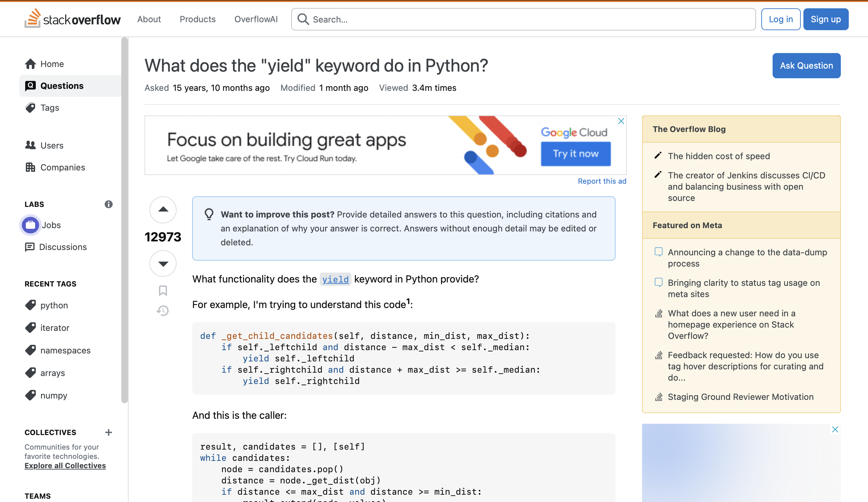Open the Products menu

point(197,19)
